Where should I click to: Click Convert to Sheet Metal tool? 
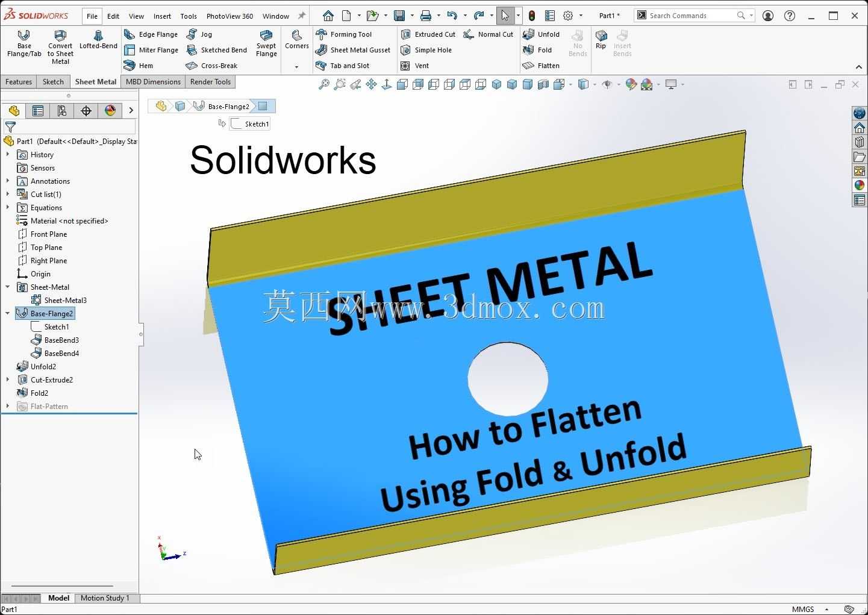coord(60,47)
